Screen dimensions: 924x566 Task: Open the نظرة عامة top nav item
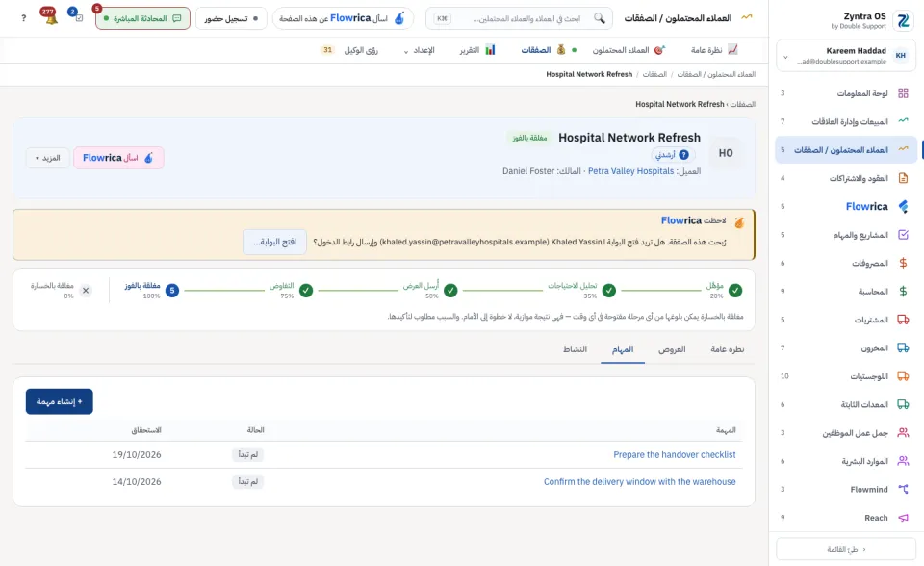tap(713, 50)
